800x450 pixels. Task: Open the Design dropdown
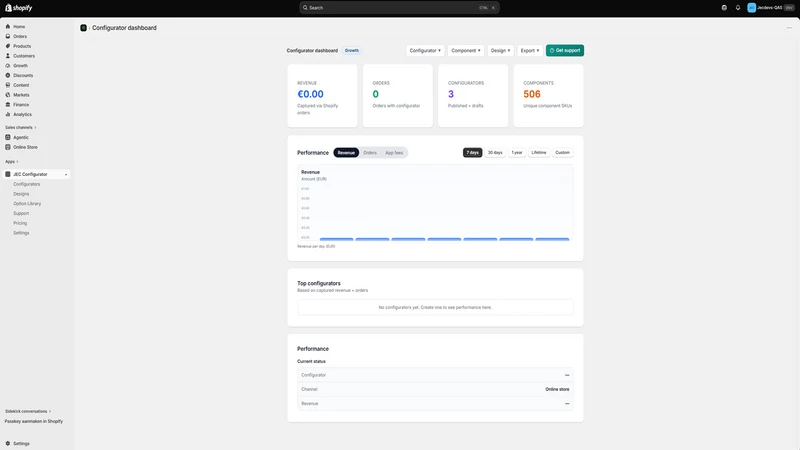(501, 51)
